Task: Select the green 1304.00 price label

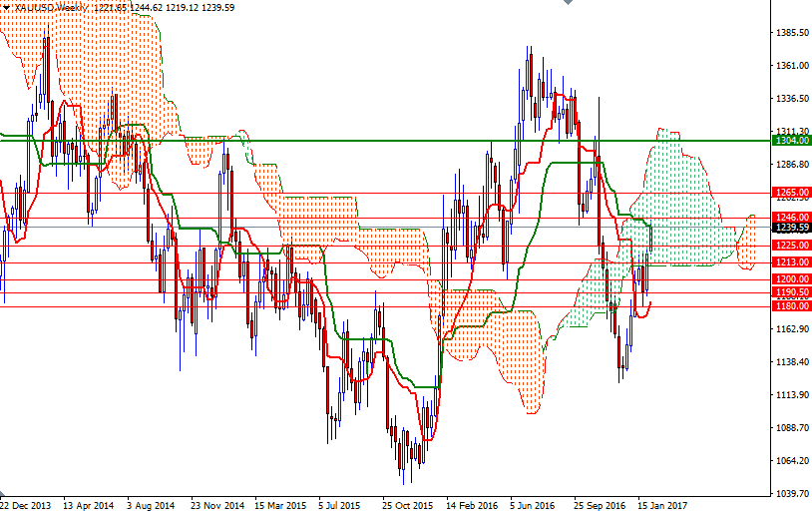Action: click(789, 142)
